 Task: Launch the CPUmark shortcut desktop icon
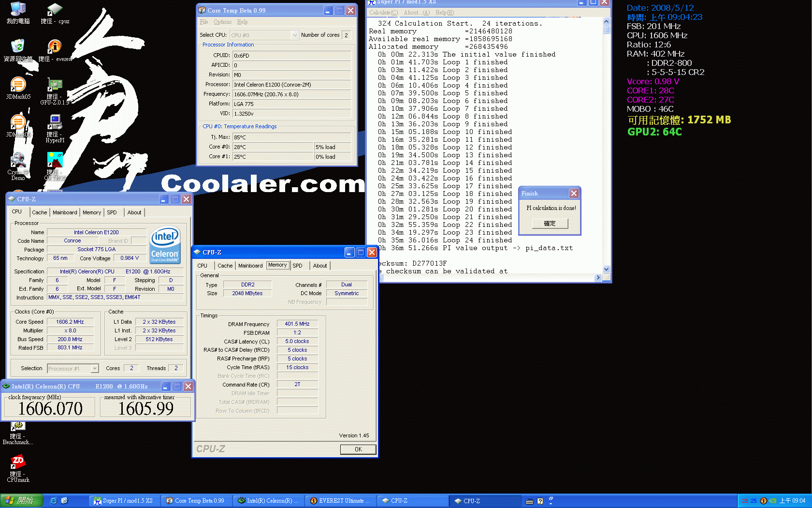[18, 468]
